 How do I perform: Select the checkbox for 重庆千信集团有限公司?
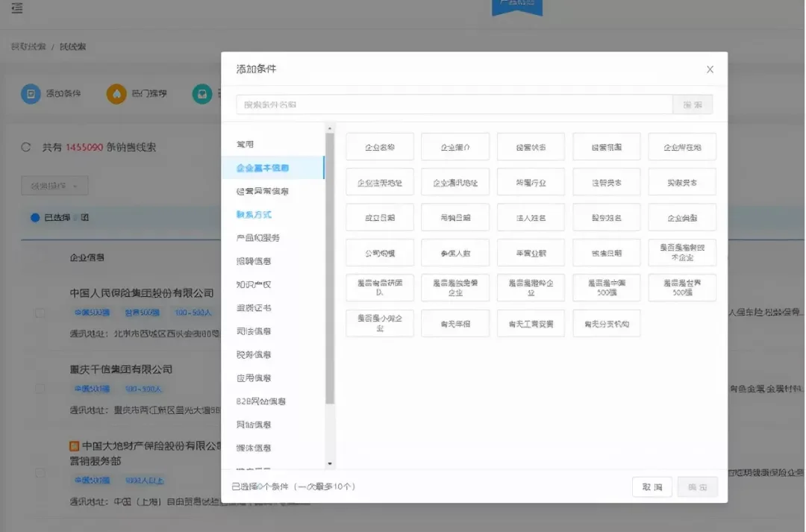coord(41,388)
